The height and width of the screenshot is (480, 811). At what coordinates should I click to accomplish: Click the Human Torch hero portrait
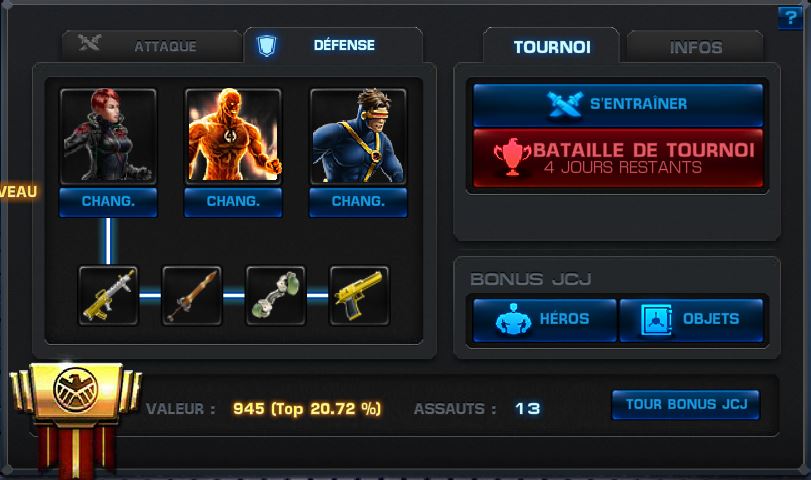pos(233,137)
